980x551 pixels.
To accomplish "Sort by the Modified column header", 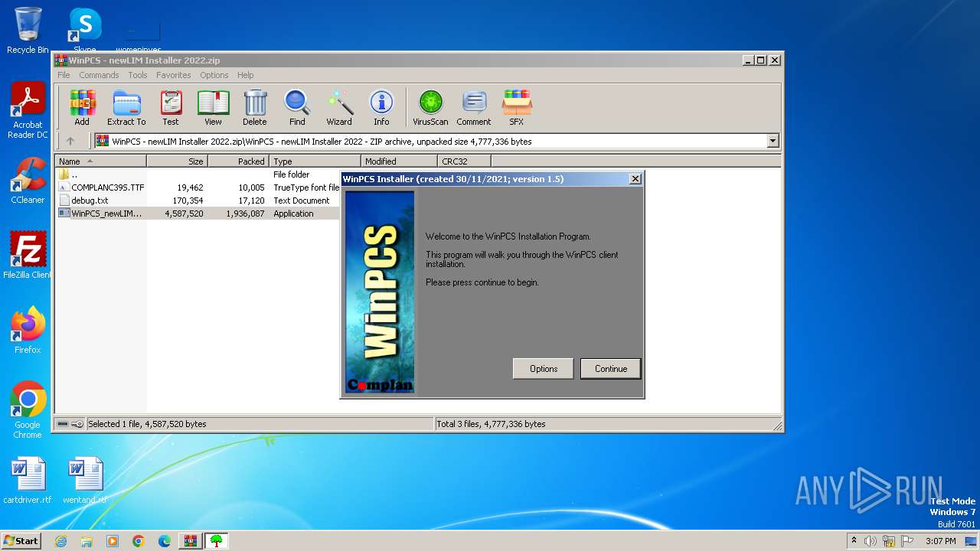I will pyautogui.click(x=399, y=161).
